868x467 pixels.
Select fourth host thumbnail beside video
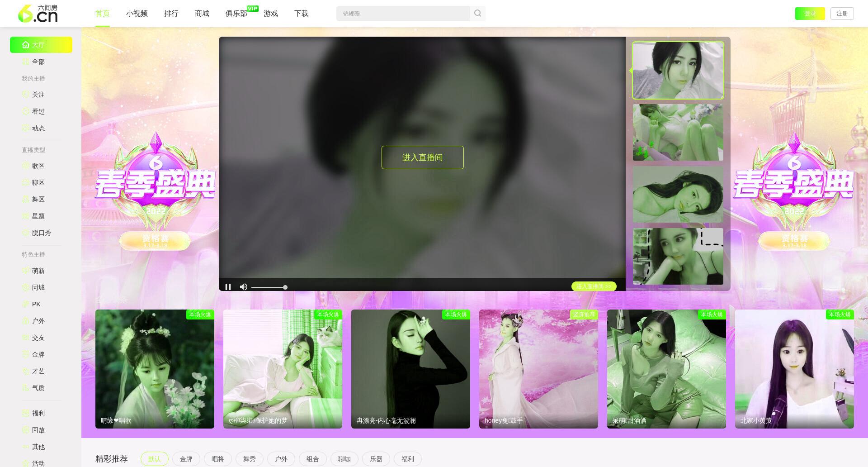pos(678,256)
